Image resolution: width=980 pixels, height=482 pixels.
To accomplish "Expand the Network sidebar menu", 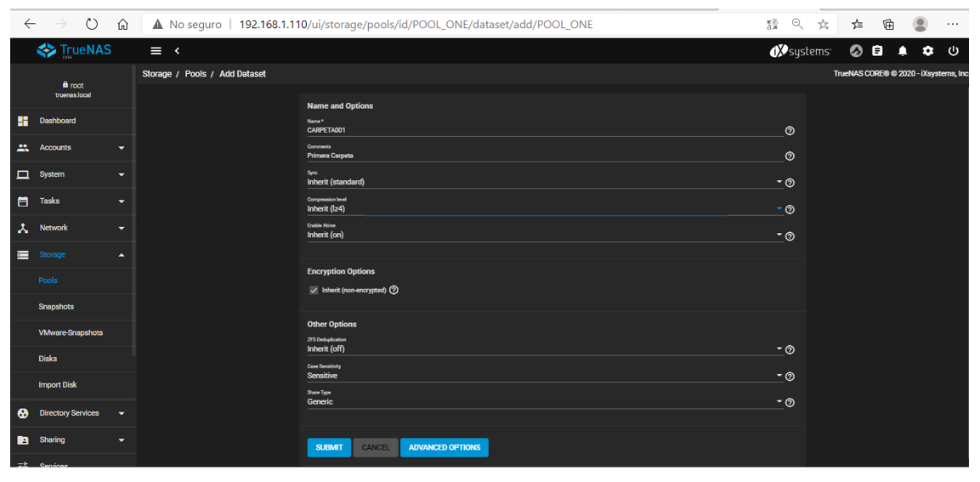I will click(71, 228).
